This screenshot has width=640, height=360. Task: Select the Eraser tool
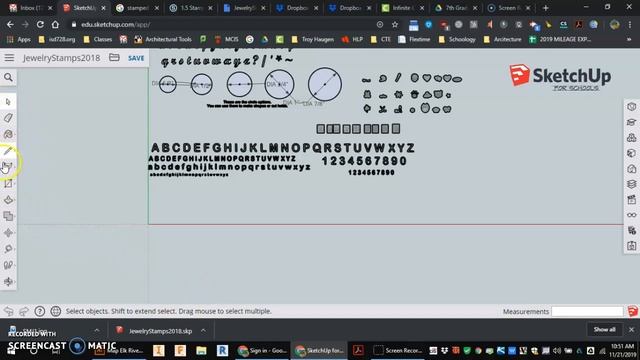pos(8,118)
